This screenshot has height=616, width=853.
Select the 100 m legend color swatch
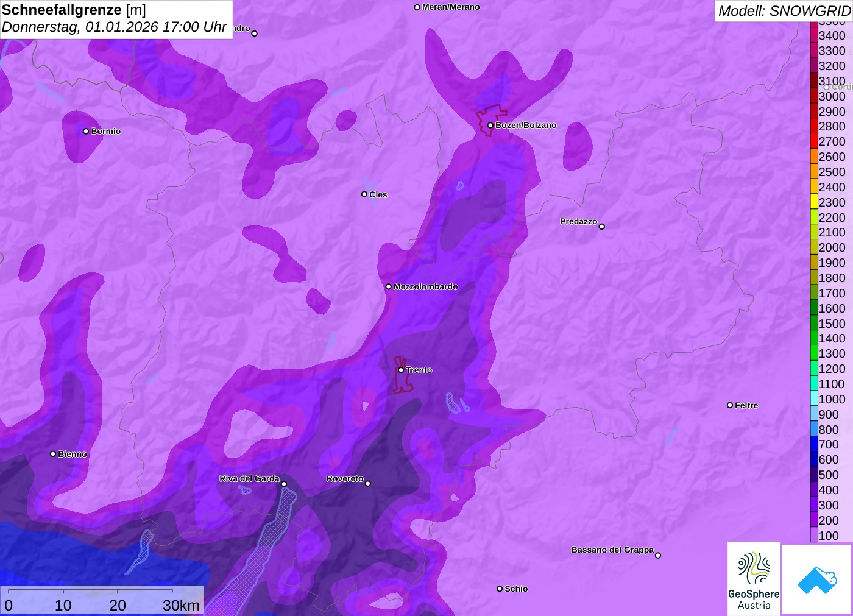coord(814,535)
